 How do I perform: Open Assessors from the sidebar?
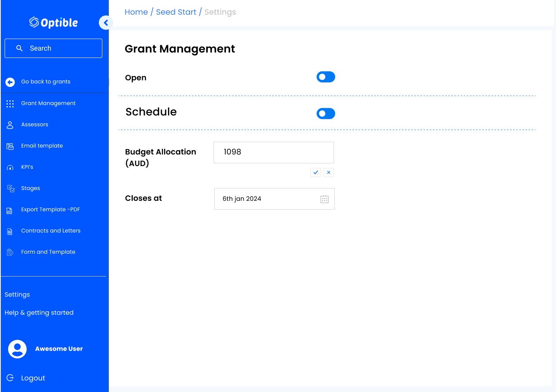[x=35, y=124]
